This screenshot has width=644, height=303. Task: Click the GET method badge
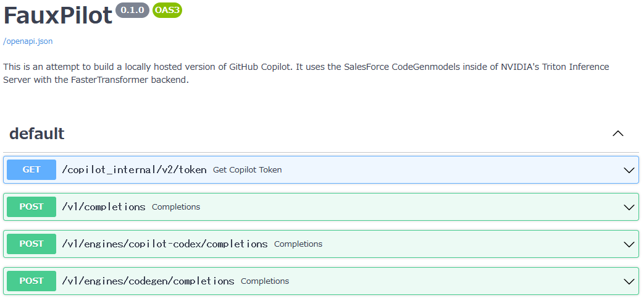(x=31, y=169)
